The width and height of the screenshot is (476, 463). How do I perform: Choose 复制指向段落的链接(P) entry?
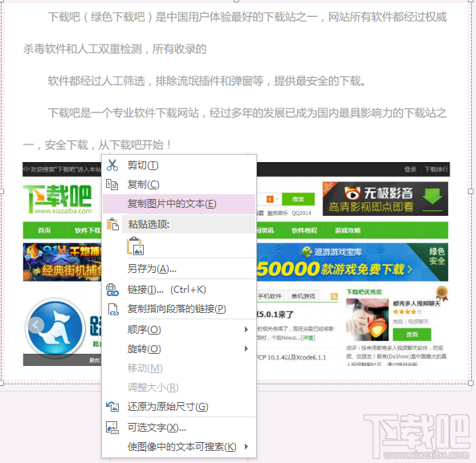pyautogui.click(x=179, y=309)
